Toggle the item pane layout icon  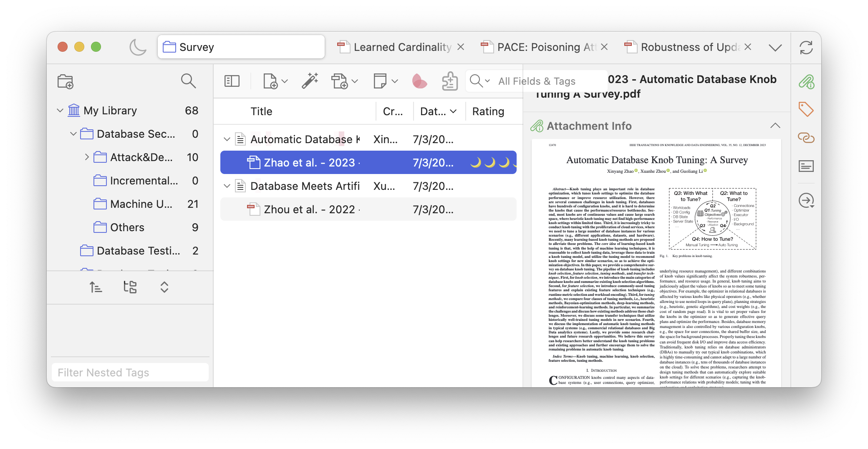point(232,81)
